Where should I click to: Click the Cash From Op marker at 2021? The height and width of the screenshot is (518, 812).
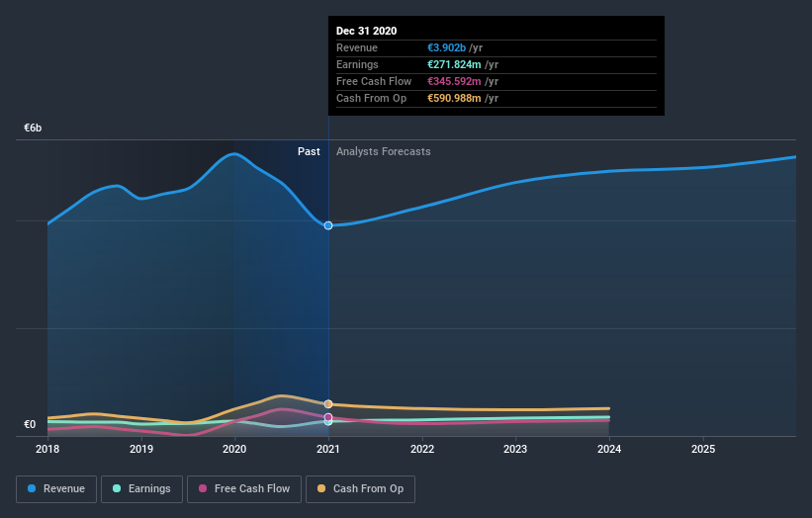coord(328,404)
